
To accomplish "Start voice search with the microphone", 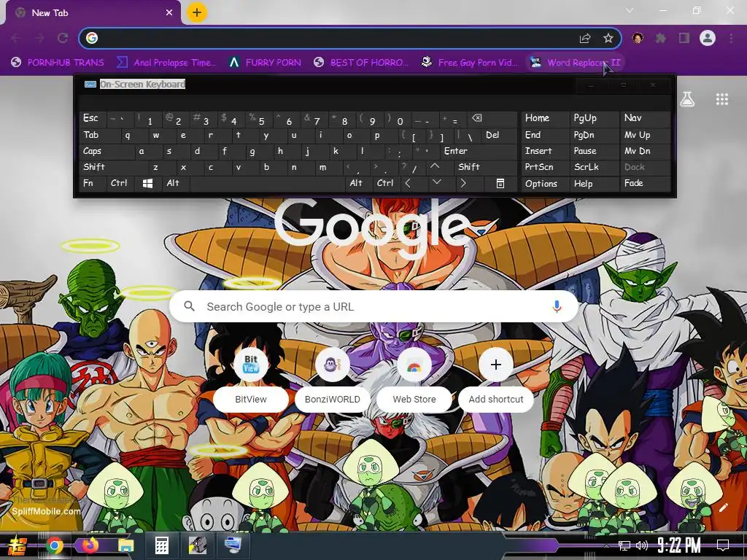I will 557,307.
